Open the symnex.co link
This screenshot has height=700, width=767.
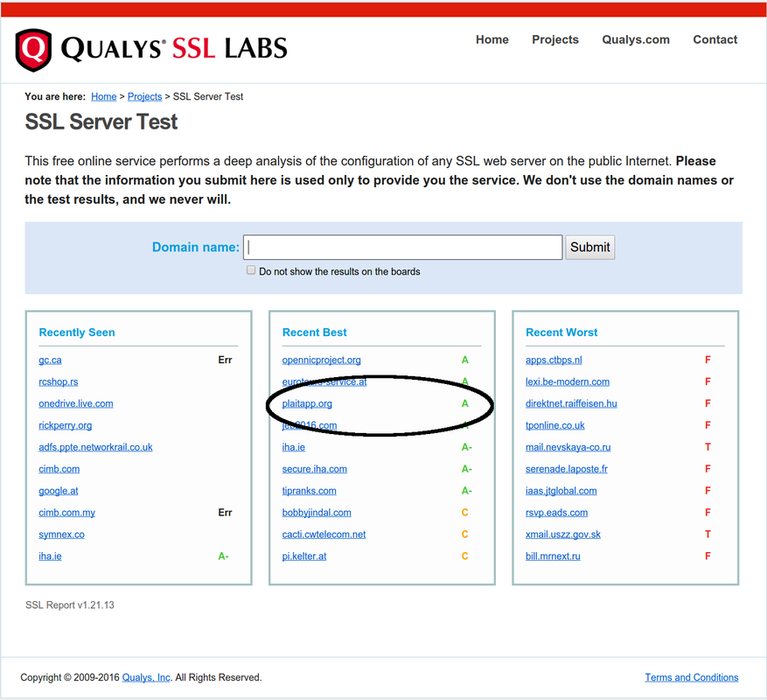point(61,534)
